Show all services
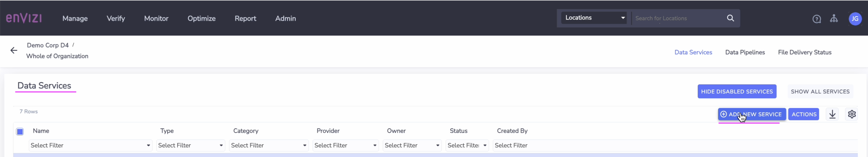This screenshot has width=868, height=157. (x=820, y=92)
